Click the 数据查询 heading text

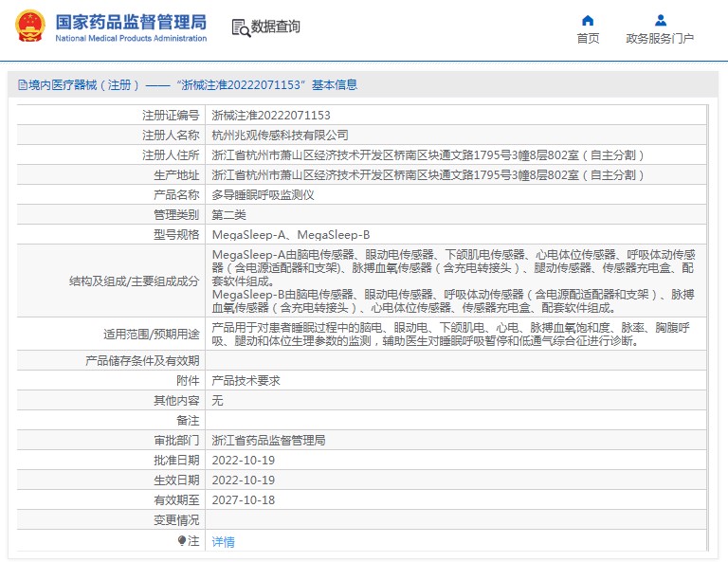275,27
